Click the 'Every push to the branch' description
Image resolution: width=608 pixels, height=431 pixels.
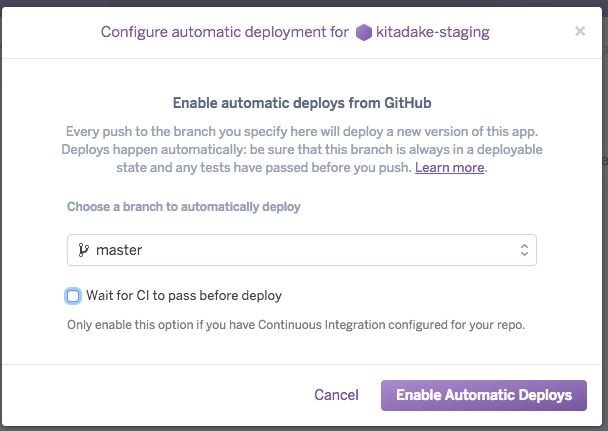tap(303, 132)
